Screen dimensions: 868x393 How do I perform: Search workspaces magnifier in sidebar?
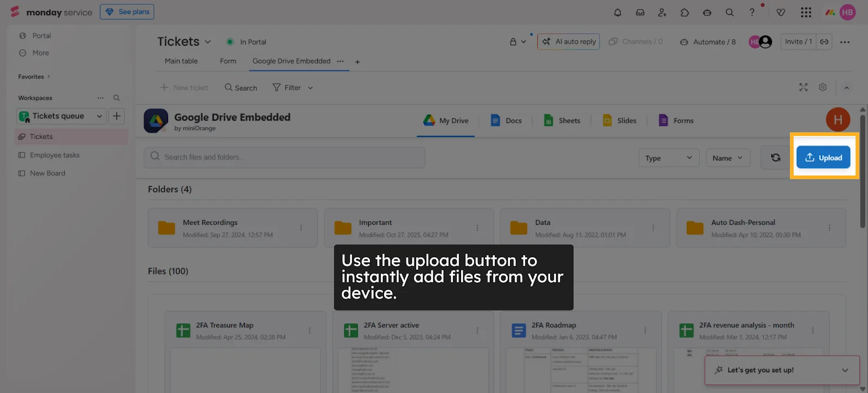117,98
